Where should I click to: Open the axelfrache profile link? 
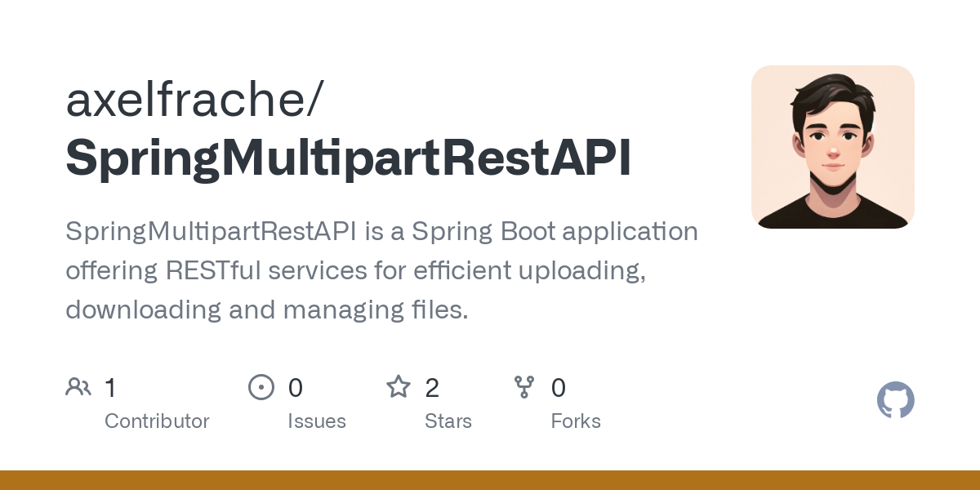194,98
